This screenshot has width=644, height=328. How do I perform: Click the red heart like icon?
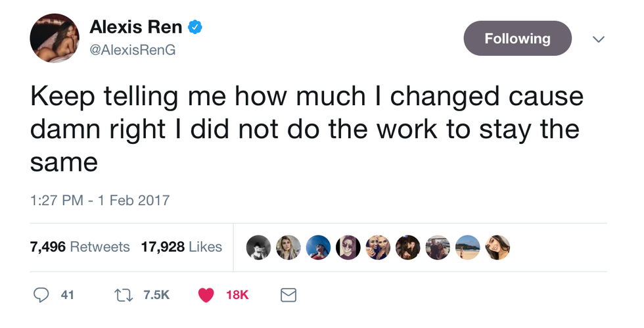point(206,295)
